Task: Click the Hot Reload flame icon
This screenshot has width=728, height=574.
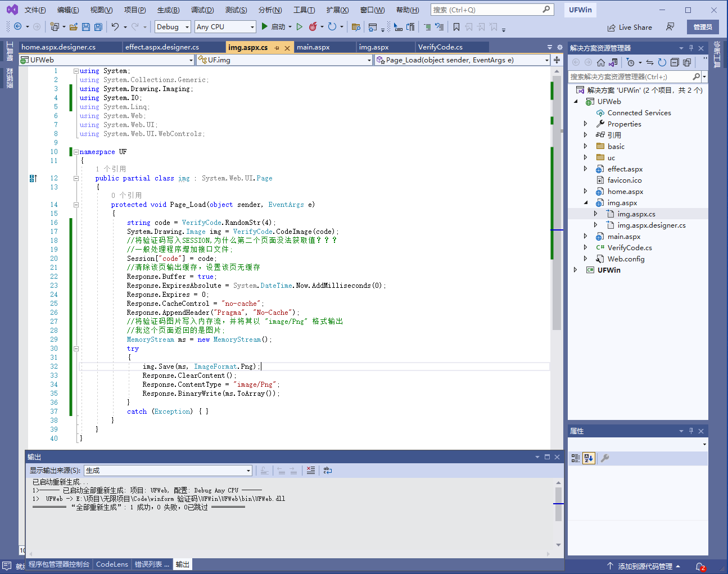Action: point(313,26)
